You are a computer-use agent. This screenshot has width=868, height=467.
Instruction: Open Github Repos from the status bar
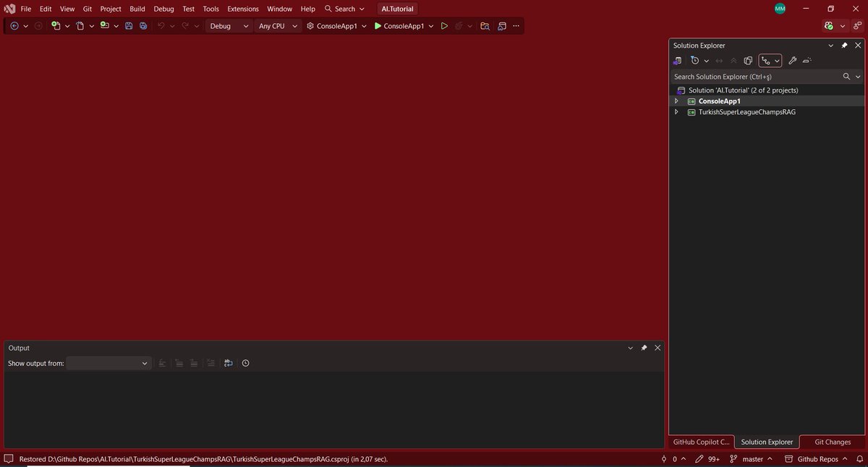pos(817,458)
